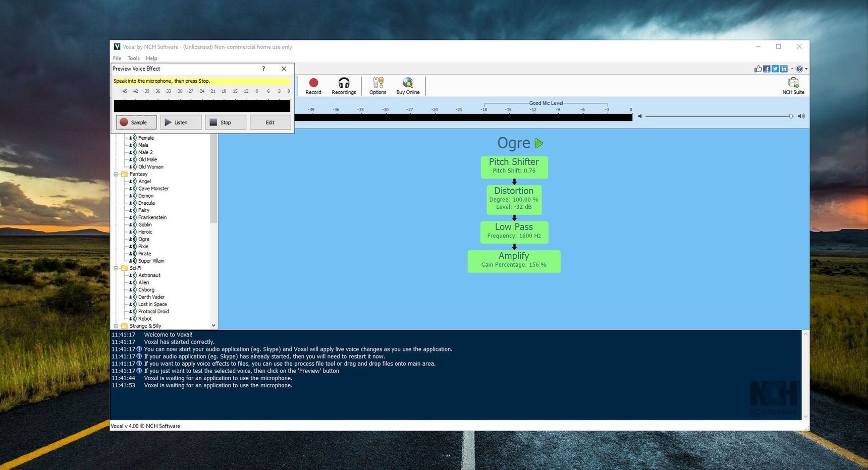868x470 pixels.
Task: Open the File menu
Action: point(117,58)
